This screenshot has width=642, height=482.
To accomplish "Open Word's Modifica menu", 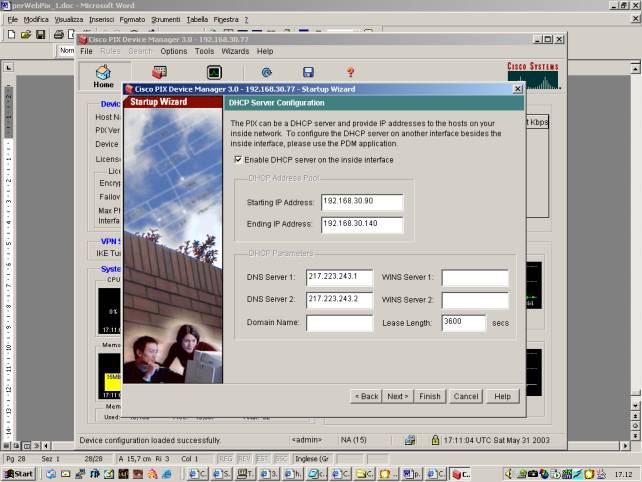I will point(36,19).
